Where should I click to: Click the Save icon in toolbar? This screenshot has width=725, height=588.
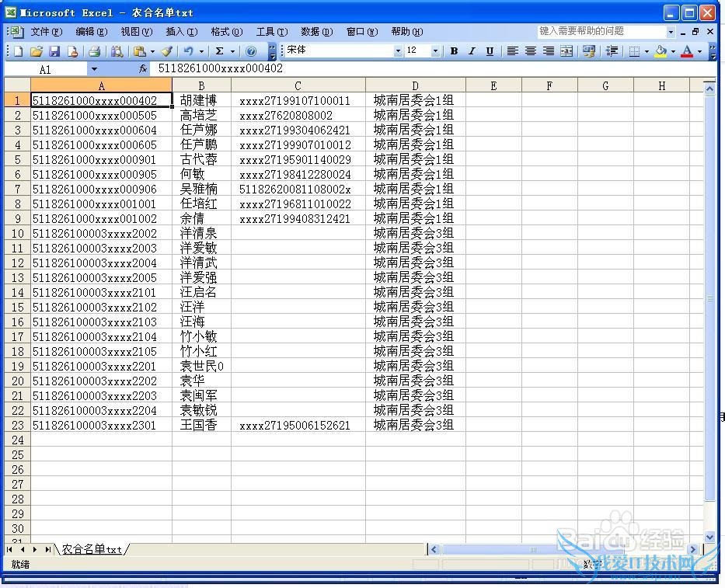[x=54, y=51]
